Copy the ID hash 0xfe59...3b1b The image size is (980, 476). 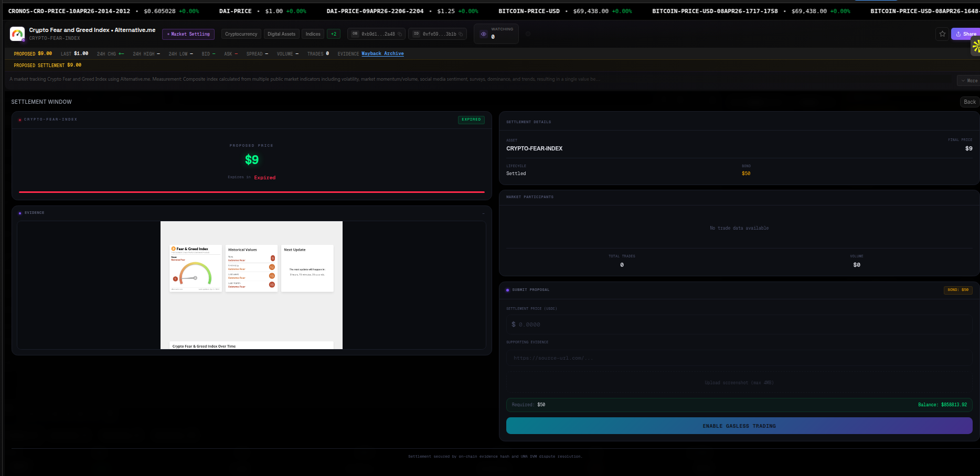pyautogui.click(x=461, y=34)
